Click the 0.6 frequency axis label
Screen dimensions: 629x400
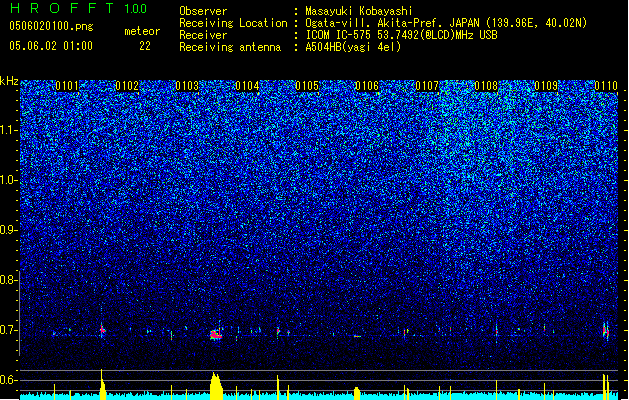point(8,380)
